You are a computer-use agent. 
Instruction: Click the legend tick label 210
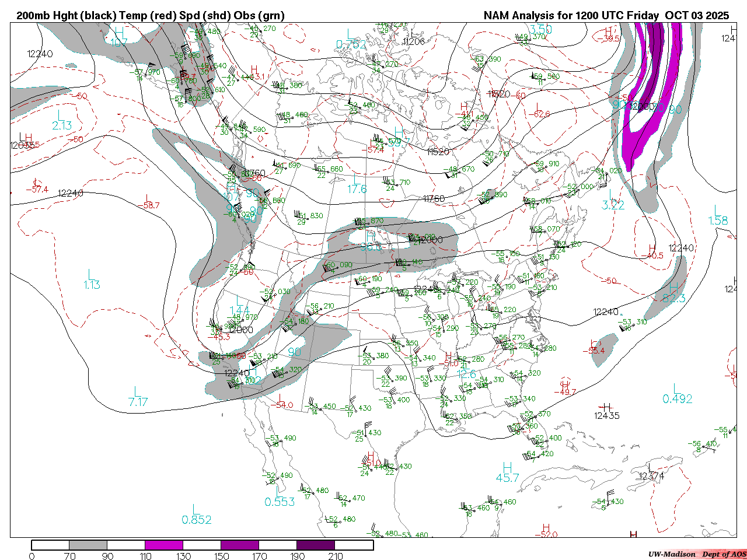coord(336,556)
